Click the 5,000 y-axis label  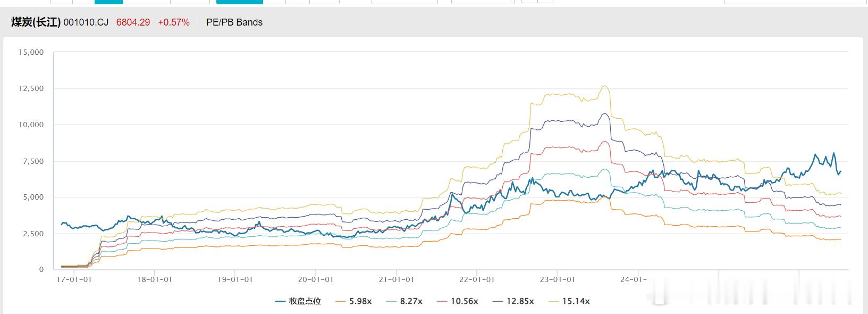click(33, 197)
